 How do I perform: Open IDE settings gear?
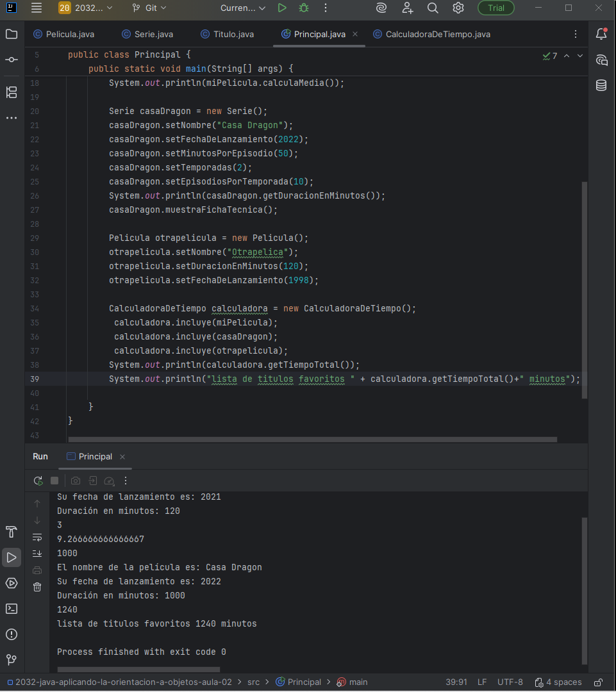(458, 8)
